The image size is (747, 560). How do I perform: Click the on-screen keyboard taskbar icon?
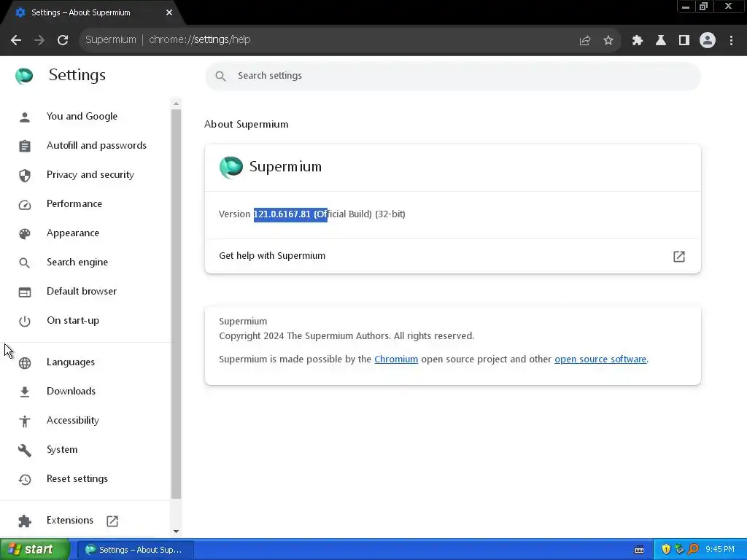click(x=639, y=550)
